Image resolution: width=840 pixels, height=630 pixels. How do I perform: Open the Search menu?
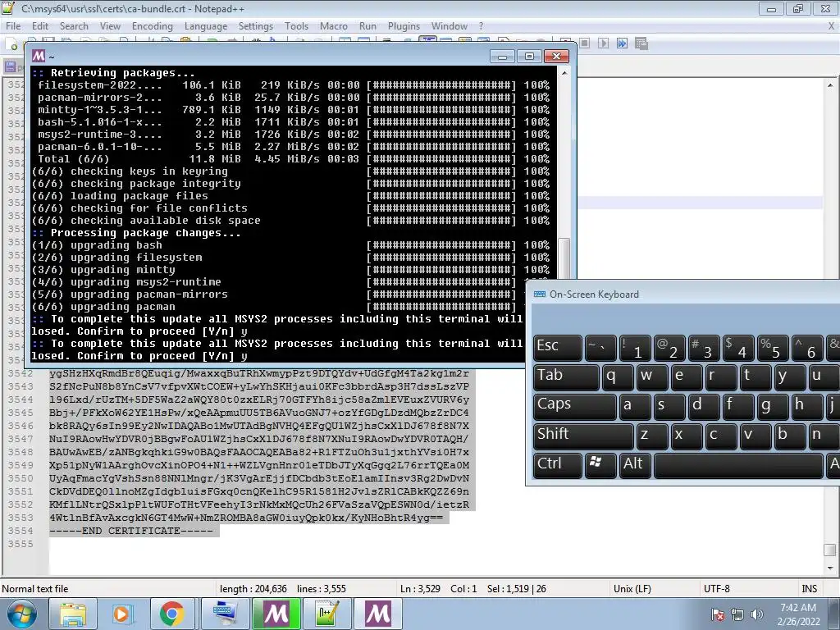(x=74, y=25)
